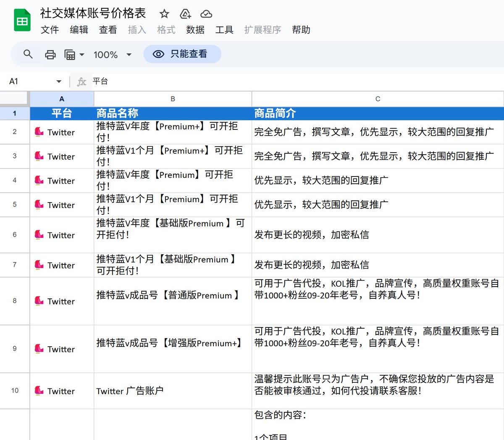Select row 10 header

click(x=15, y=391)
